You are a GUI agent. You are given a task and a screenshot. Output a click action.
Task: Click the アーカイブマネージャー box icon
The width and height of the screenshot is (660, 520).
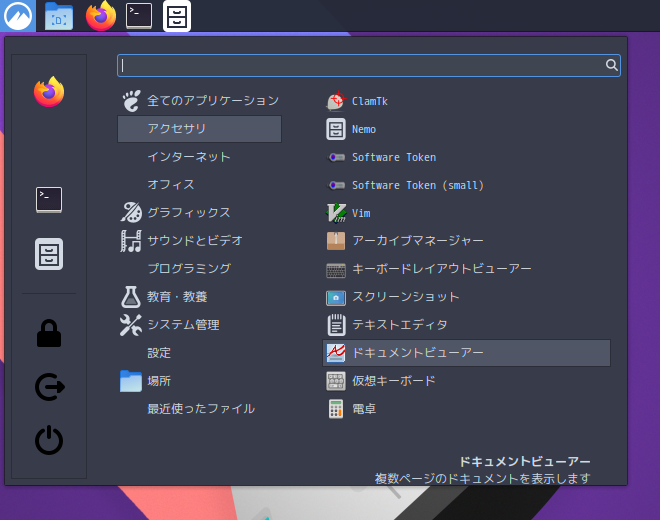(336, 241)
